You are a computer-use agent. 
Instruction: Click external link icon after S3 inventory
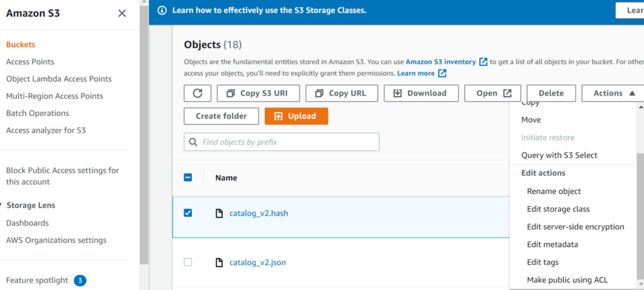pos(483,62)
